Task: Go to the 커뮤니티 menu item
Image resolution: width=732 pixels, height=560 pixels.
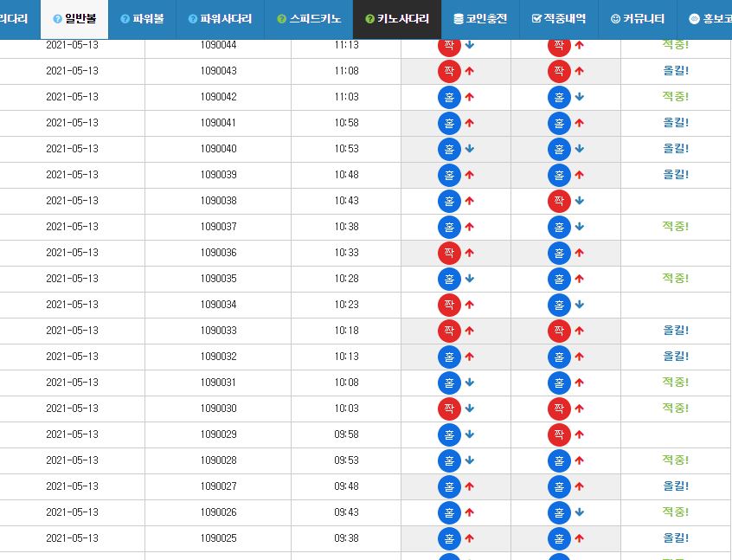Action: click(637, 19)
